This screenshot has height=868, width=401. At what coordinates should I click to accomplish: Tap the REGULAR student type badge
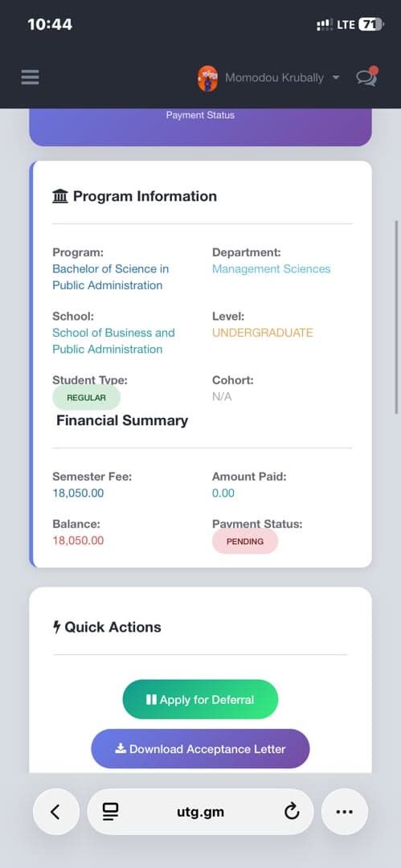point(87,398)
